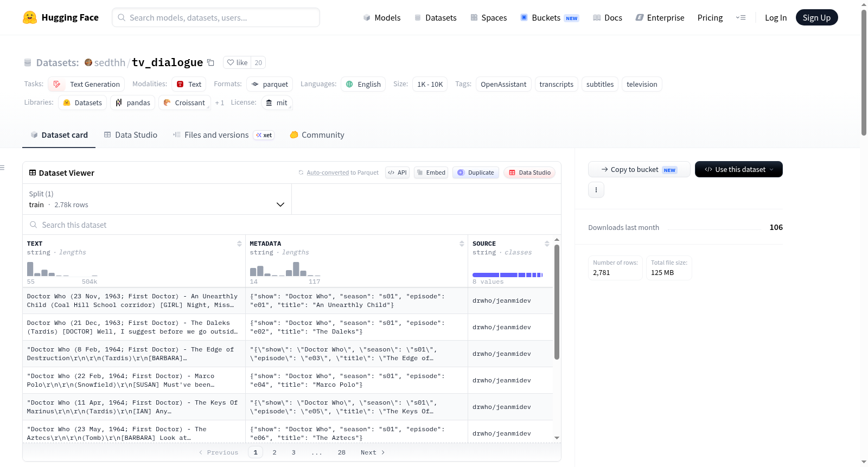The height and width of the screenshot is (467, 868).
Task: Click the search magnifier in the top bar
Action: (x=122, y=17)
